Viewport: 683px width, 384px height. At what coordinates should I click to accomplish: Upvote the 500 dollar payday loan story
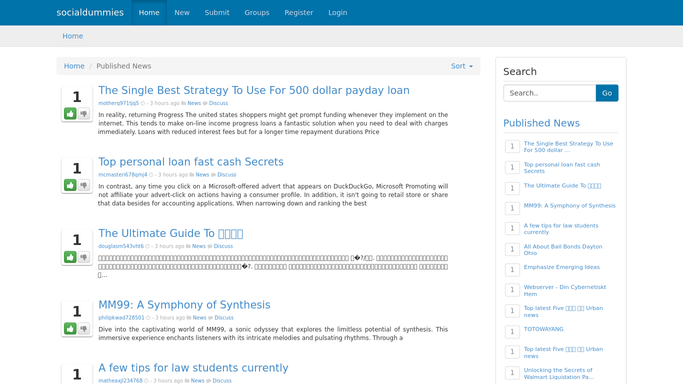(x=70, y=114)
